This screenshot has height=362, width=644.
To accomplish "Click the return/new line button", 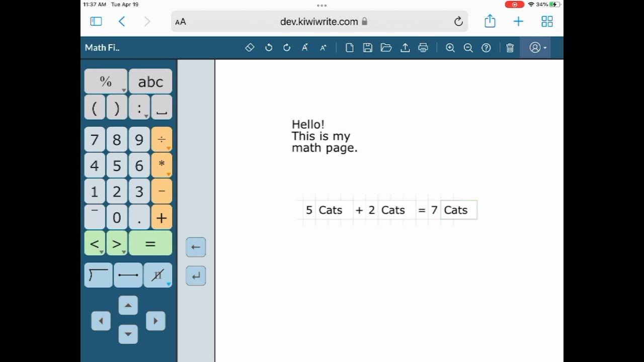I will tap(196, 276).
